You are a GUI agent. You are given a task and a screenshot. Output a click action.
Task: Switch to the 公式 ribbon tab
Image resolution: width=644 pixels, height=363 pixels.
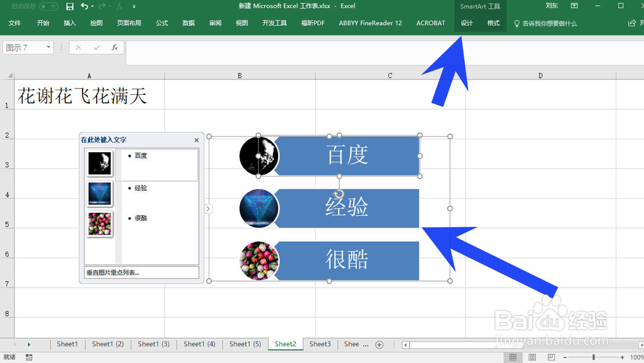coord(162,23)
